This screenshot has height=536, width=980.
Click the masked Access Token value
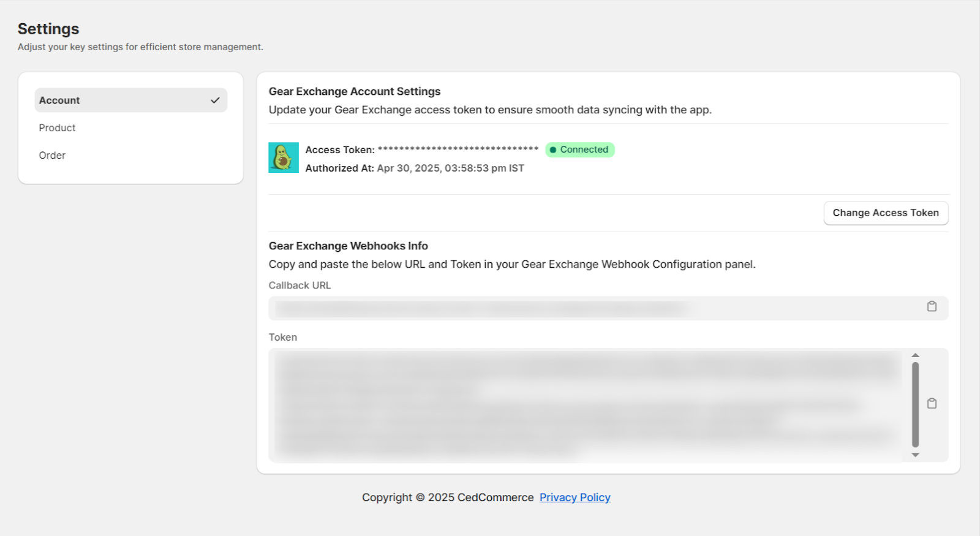(458, 149)
